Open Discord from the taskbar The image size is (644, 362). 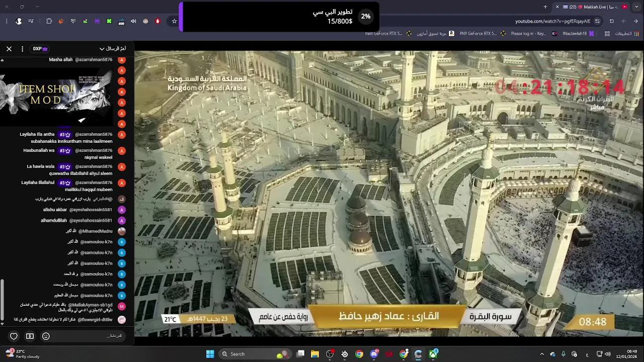pos(374,354)
